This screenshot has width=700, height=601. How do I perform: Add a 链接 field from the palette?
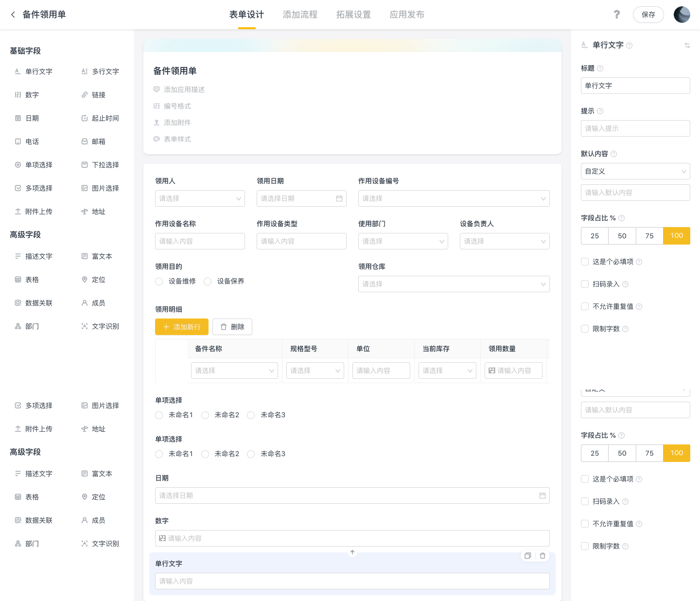click(x=93, y=95)
